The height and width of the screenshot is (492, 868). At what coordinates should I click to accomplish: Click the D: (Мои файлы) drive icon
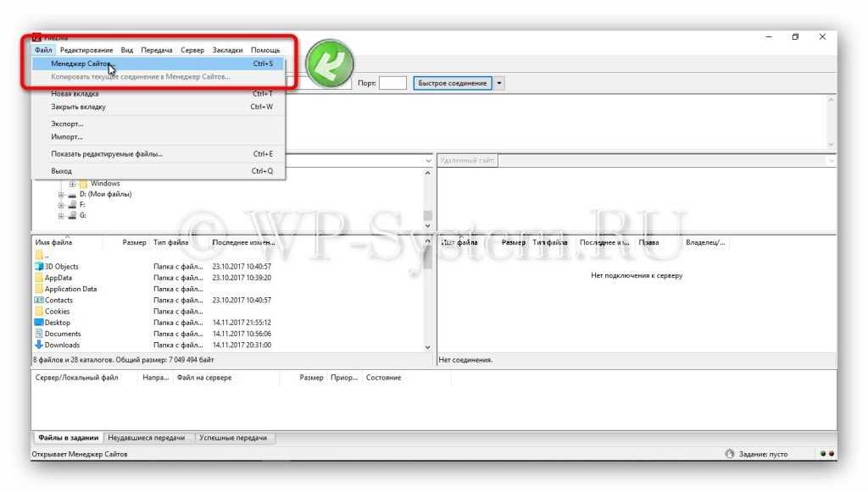72,194
